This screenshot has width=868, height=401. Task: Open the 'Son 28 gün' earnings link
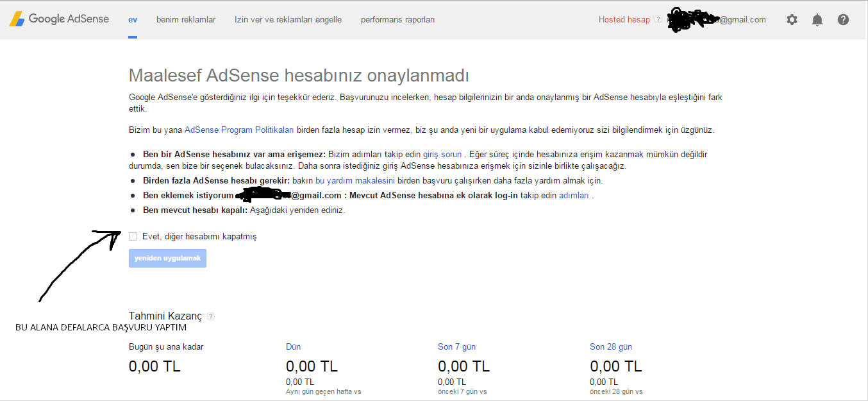tap(610, 346)
